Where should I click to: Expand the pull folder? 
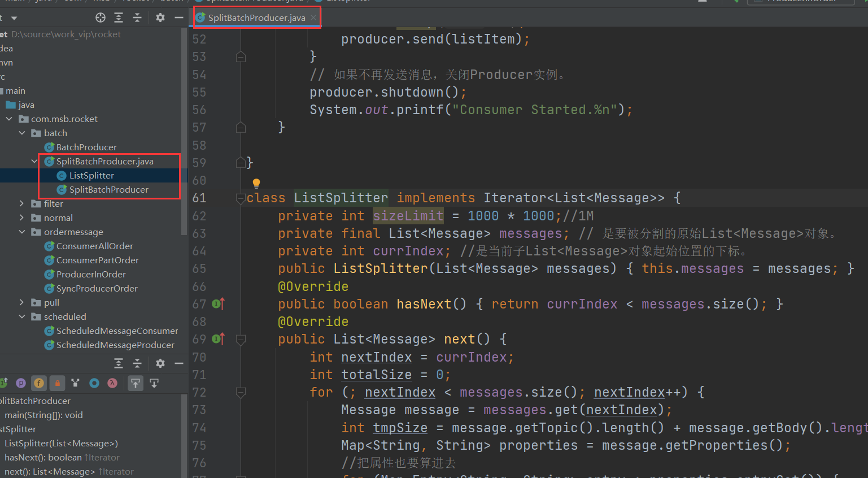(22, 302)
